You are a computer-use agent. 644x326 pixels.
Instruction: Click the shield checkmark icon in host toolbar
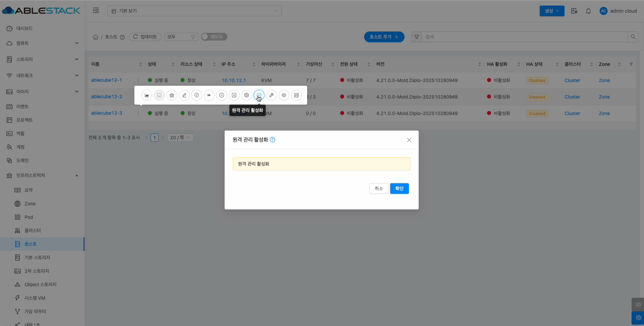pos(197,95)
